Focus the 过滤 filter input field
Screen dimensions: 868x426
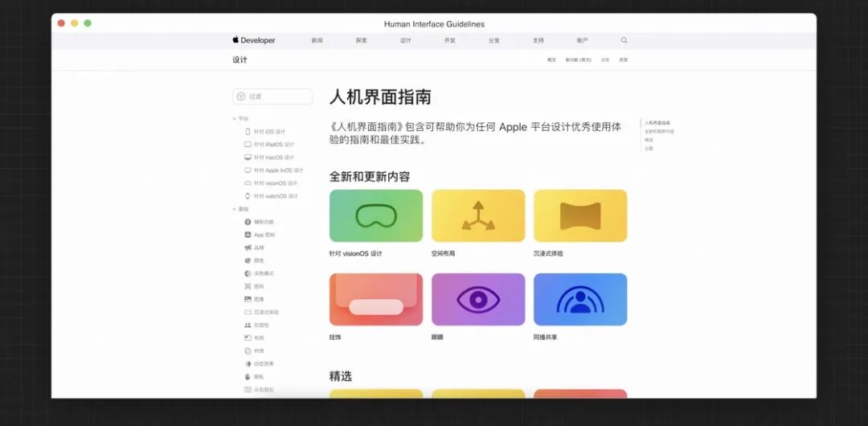pyautogui.click(x=272, y=96)
